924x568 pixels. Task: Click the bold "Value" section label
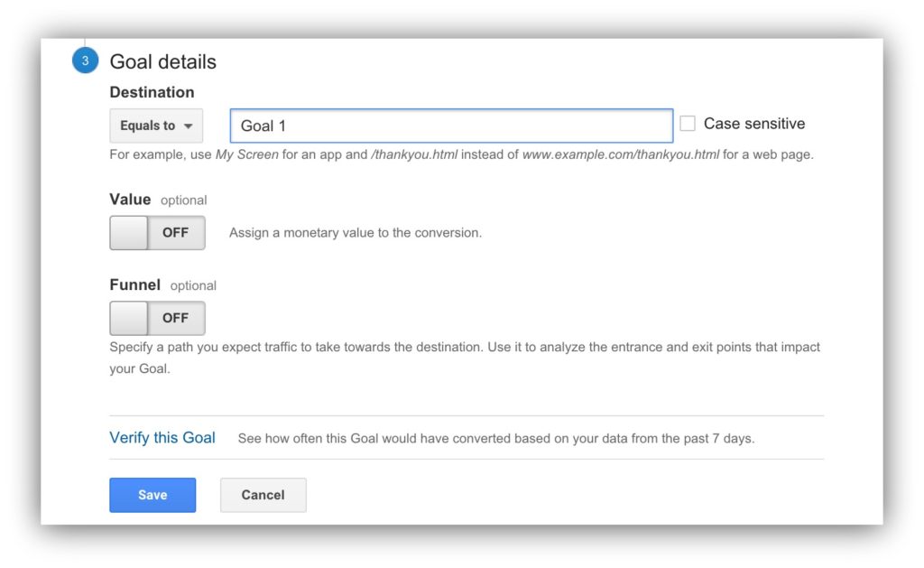[x=130, y=200]
